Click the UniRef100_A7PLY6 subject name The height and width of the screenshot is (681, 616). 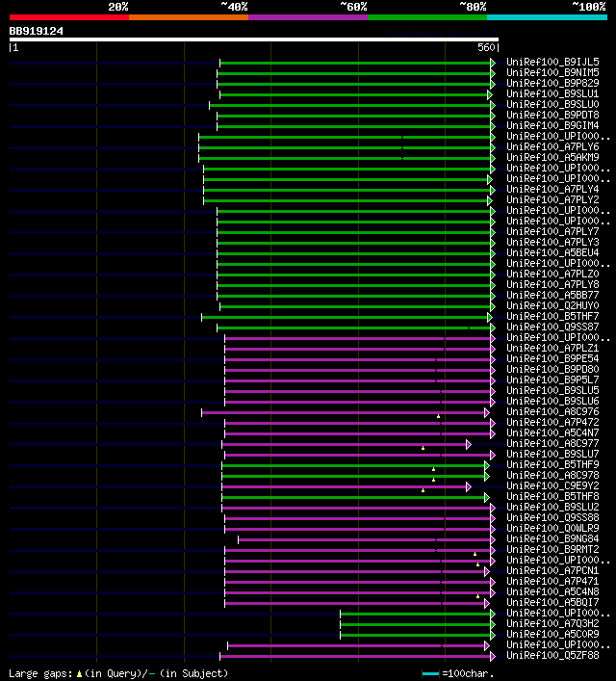pos(552,146)
